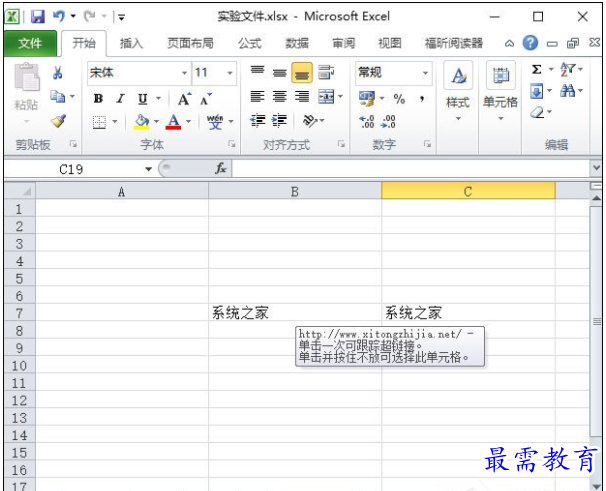Activate the Format Painter brush
Screen dimensions: 606x491
point(58,121)
